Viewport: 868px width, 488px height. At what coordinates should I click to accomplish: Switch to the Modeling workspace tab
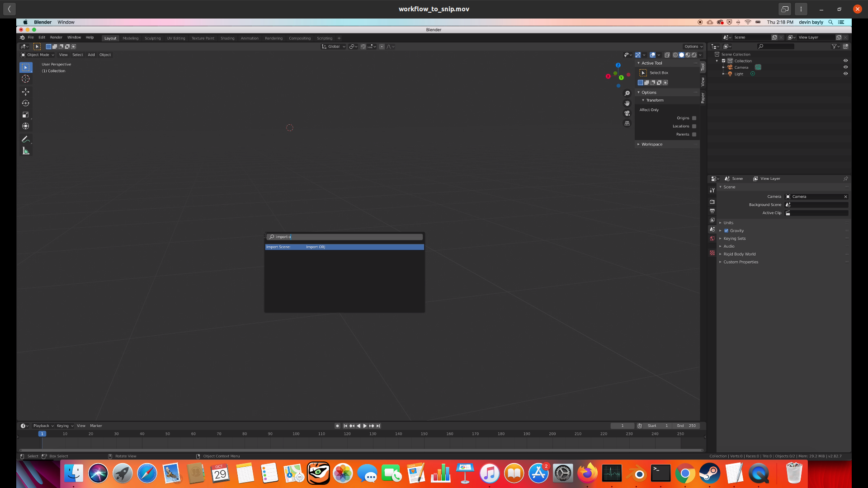131,38
